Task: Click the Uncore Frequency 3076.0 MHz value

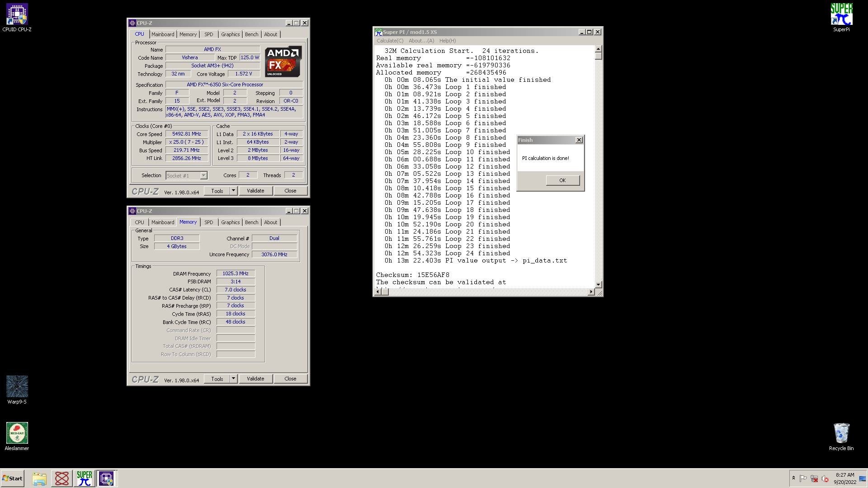Action: click(274, 255)
